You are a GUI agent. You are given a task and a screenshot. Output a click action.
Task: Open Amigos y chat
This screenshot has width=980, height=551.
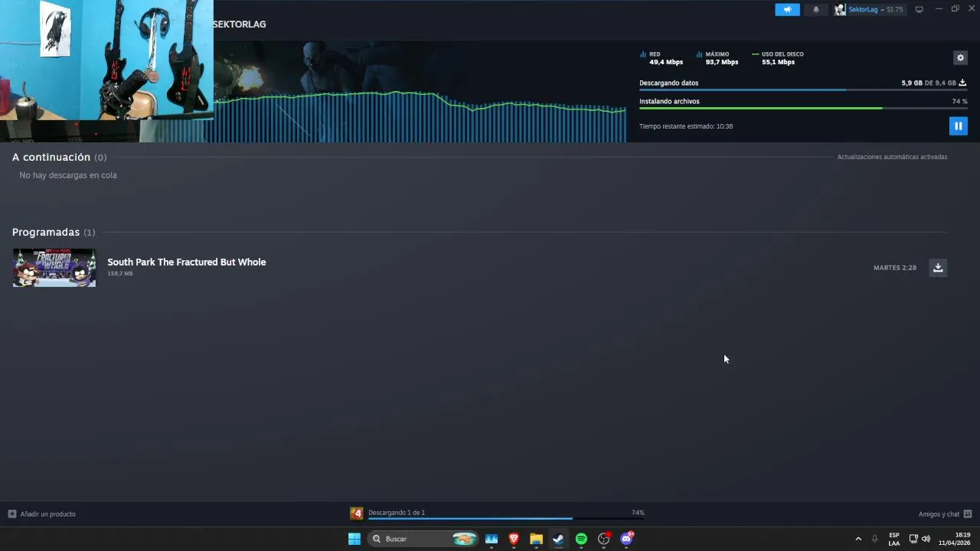(x=939, y=514)
